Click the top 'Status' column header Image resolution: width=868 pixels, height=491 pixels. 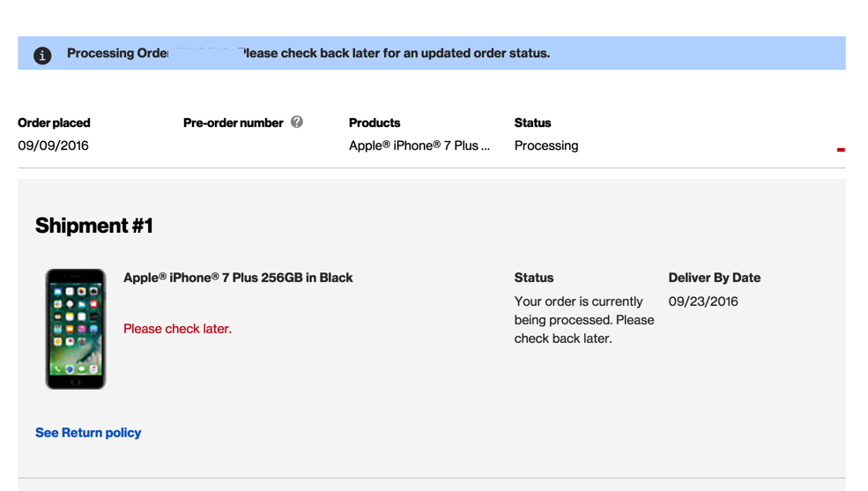tap(532, 123)
